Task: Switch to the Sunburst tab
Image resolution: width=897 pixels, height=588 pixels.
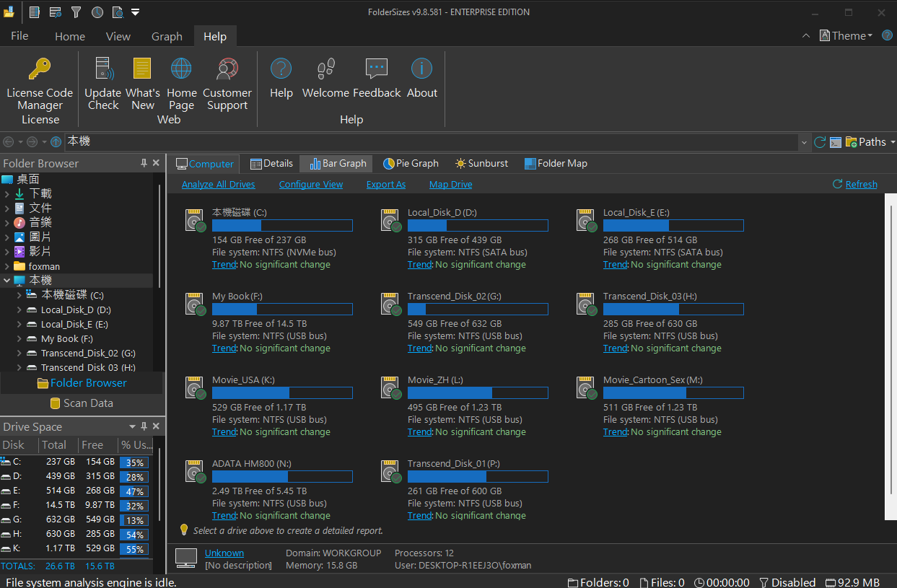Action: click(x=481, y=164)
